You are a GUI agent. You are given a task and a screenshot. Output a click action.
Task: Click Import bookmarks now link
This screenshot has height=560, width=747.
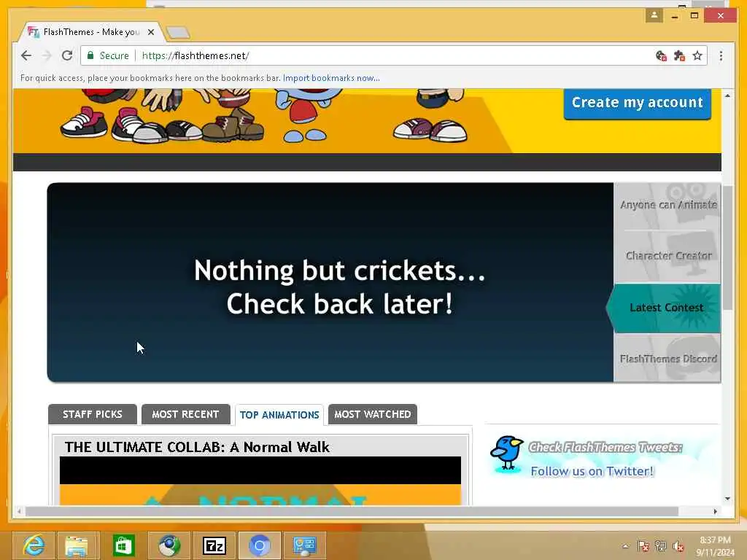click(331, 78)
